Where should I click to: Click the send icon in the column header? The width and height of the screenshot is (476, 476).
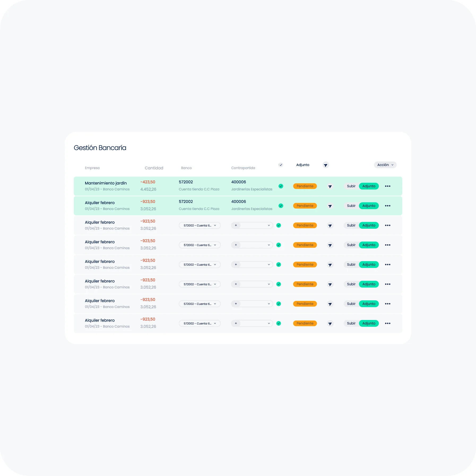pos(326,165)
